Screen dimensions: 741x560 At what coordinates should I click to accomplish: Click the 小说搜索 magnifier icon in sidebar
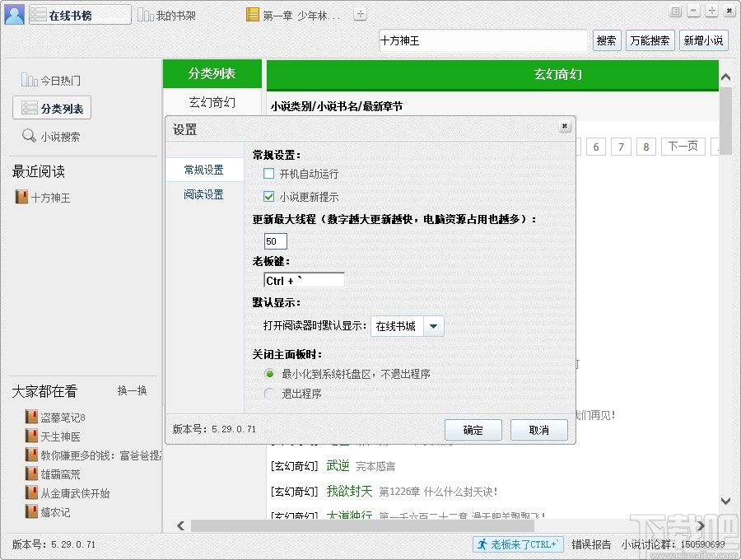[26, 135]
